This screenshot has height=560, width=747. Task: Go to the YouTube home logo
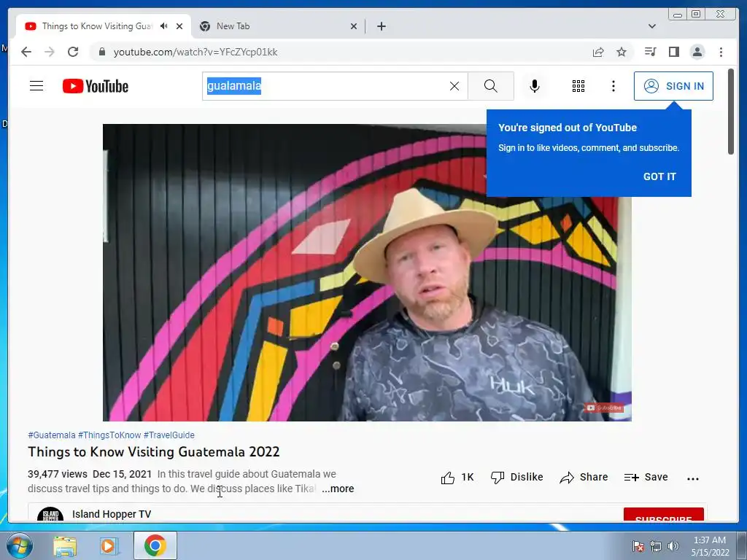tap(96, 86)
